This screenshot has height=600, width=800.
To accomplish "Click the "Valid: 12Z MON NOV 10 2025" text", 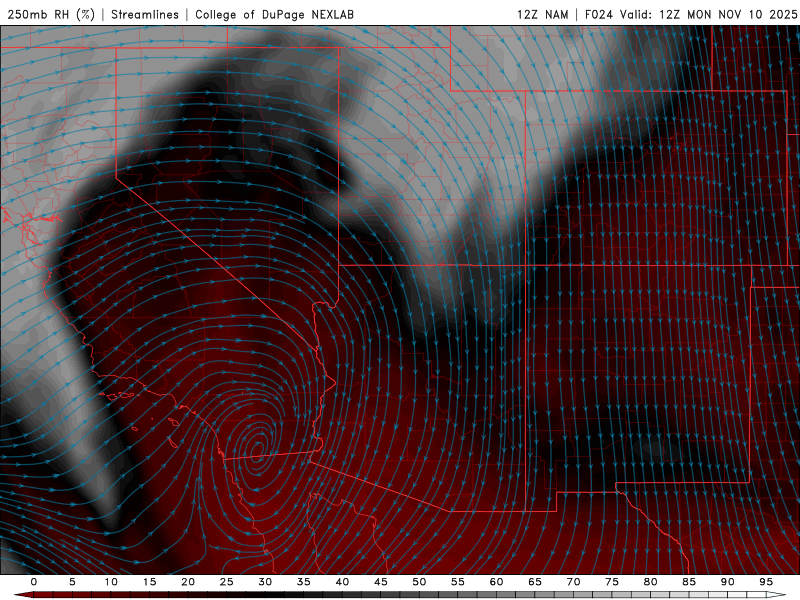I will click(x=708, y=14).
